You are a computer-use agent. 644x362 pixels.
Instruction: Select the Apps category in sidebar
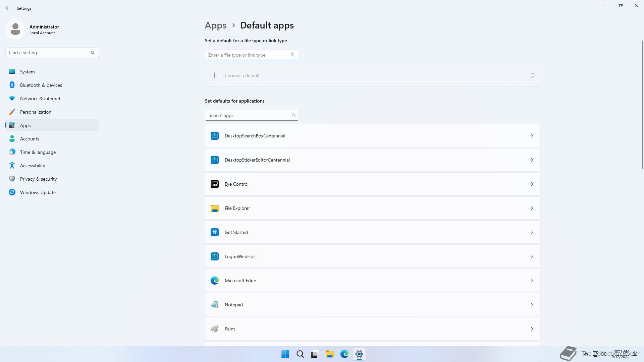tap(52, 125)
